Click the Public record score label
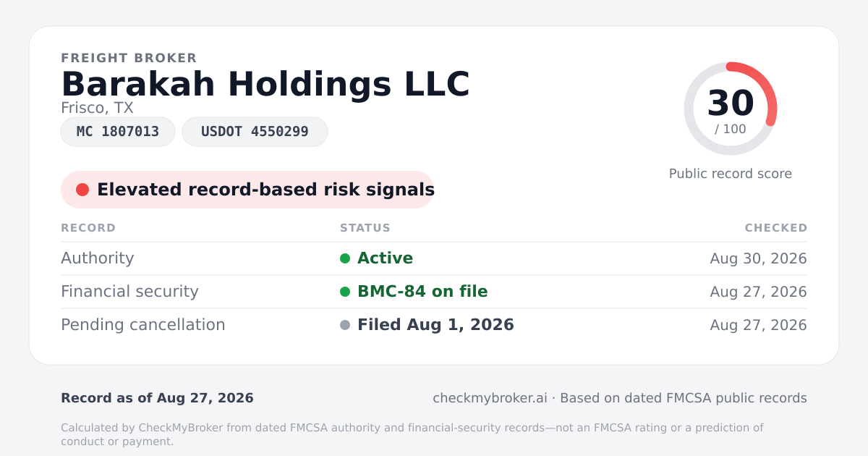 [x=731, y=174]
